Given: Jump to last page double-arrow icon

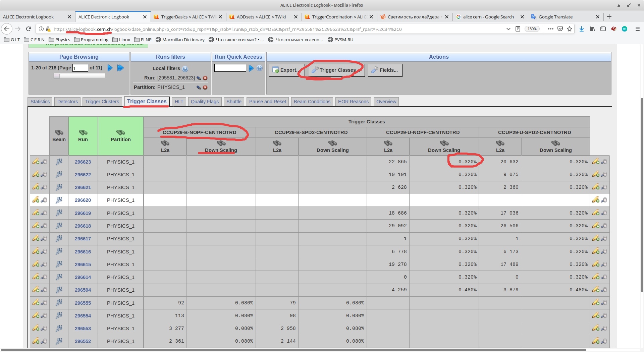Looking at the screenshot, I should coord(120,68).
